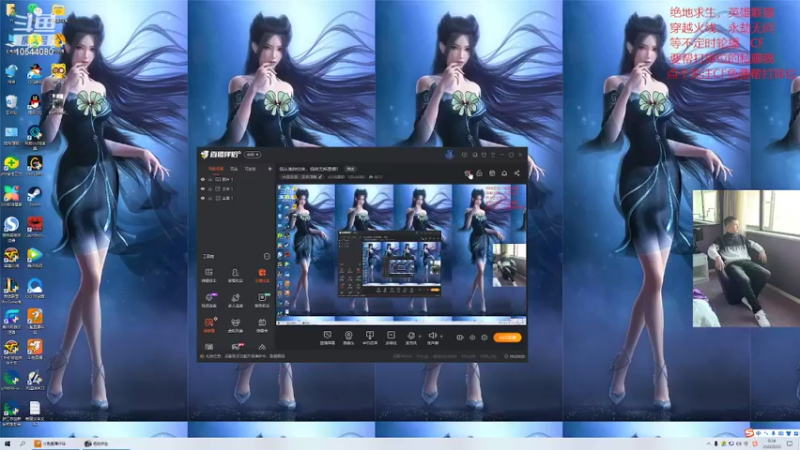The height and width of the screenshot is (450, 800).
Task: Toggle the lock on the image source row
Action: pos(210,180)
